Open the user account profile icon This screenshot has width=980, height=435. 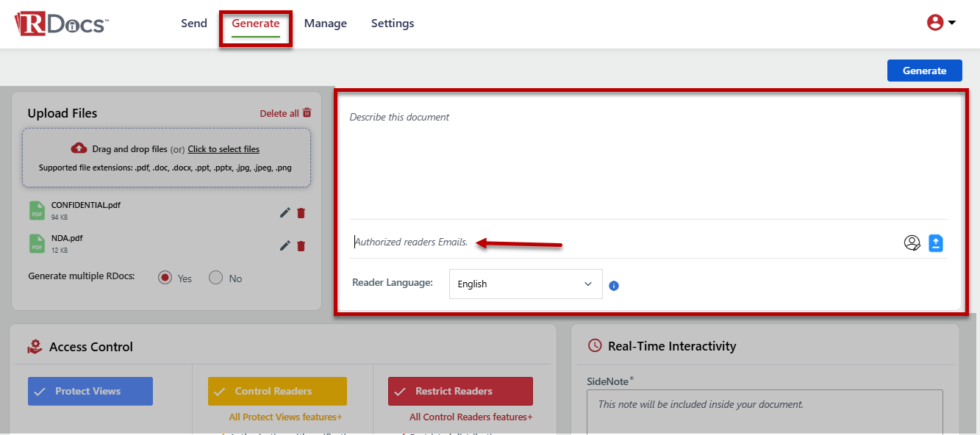tap(935, 23)
